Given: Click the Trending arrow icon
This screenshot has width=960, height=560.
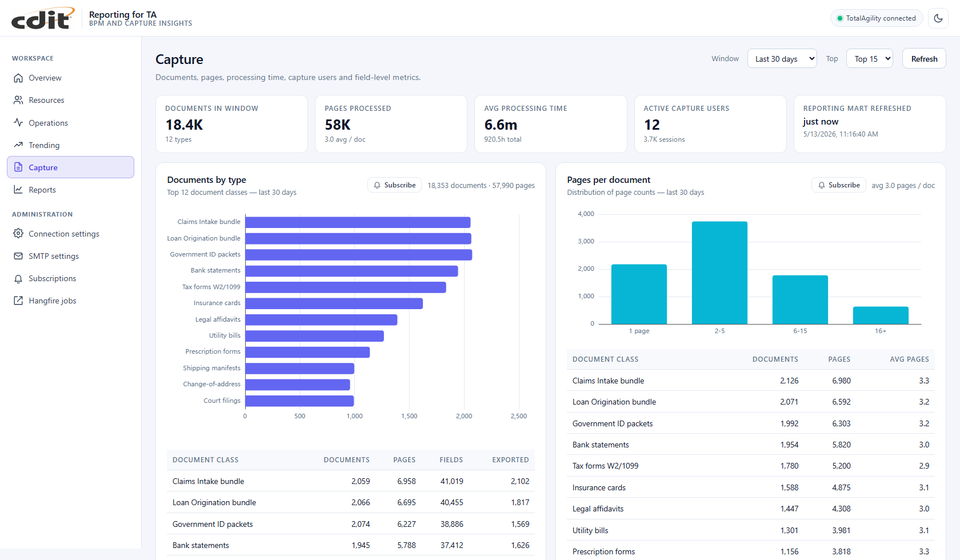Looking at the screenshot, I should click(18, 145).
